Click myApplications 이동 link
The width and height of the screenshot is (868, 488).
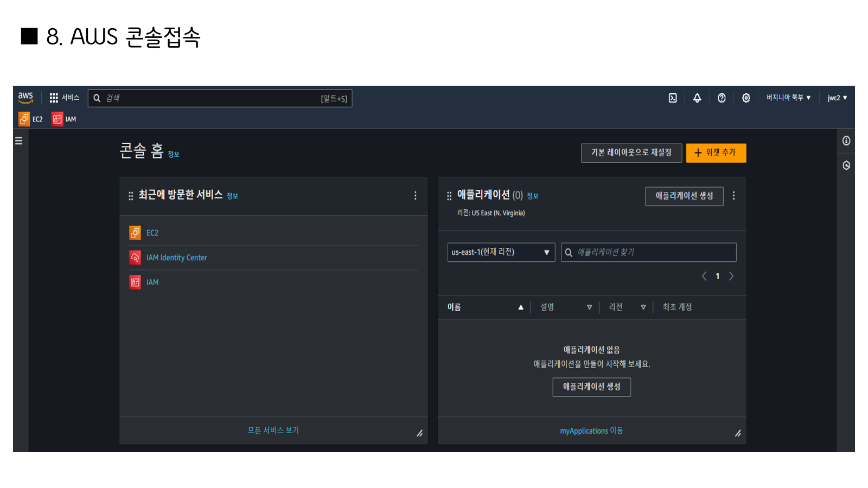pos(591,431)
